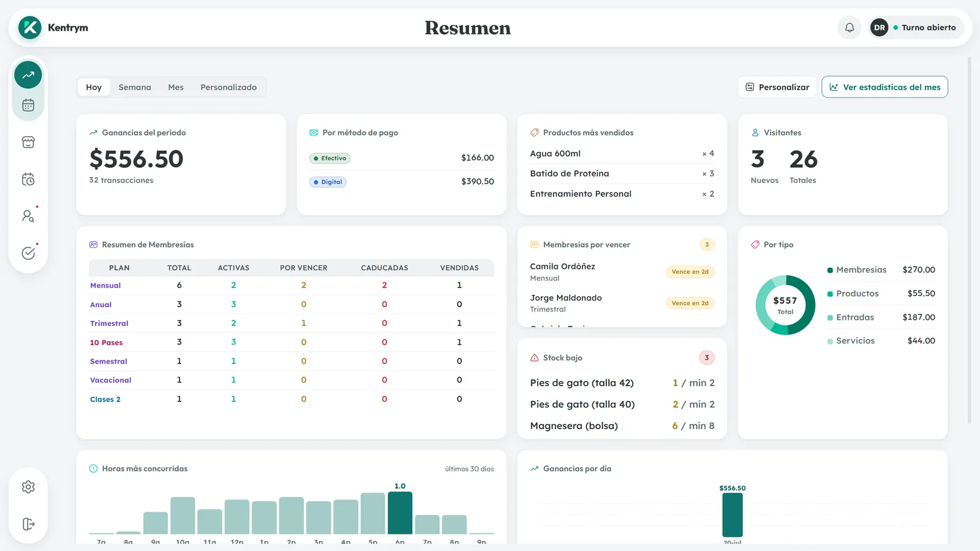Select the statistics trend sidebar icon

[28, 75]
